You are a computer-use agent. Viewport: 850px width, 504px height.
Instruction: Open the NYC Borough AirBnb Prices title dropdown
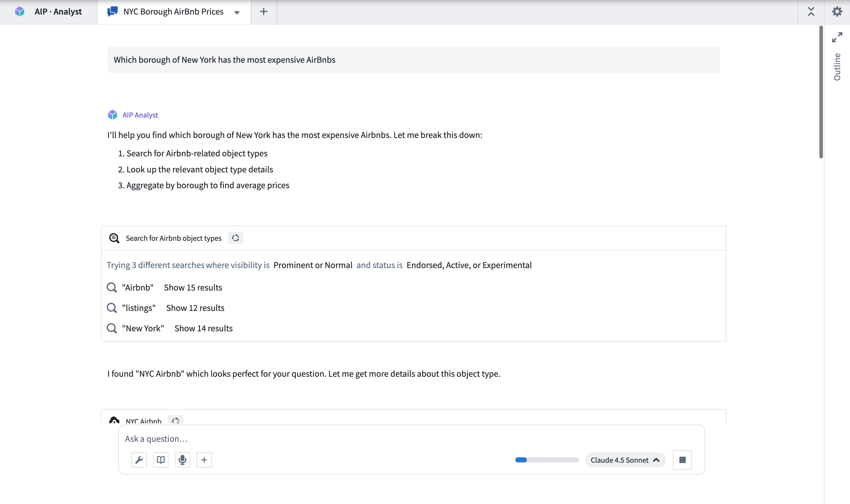pos(237,12)
